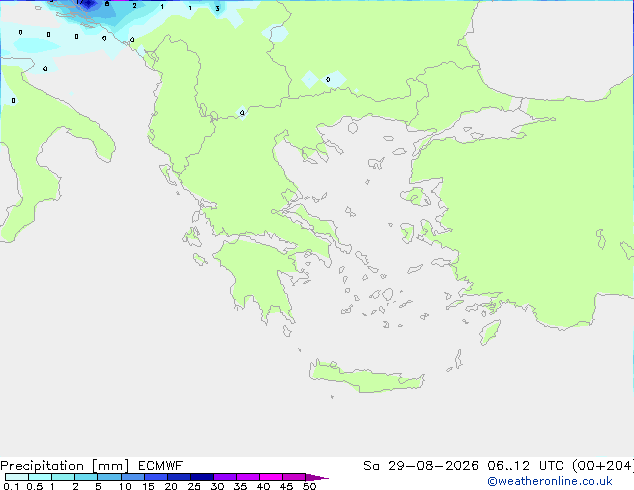Click the legend swatch between 5 and 10
Screen dimensions: 634x490
(109, 477)
